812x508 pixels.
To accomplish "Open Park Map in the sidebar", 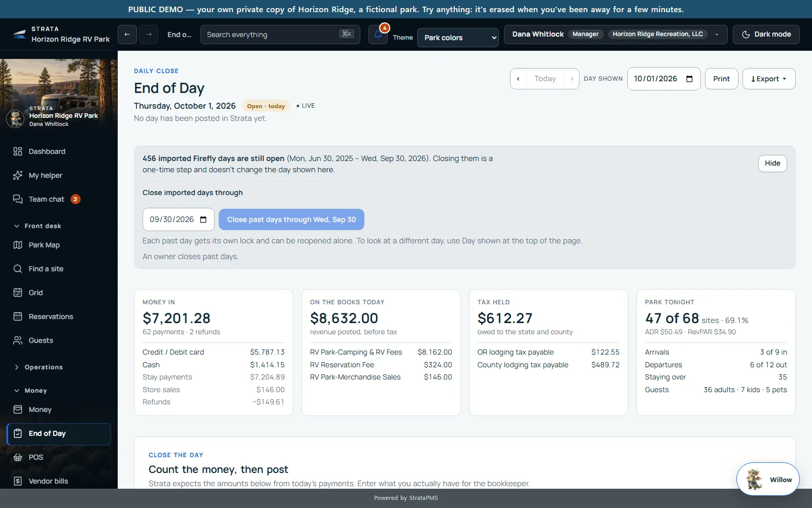I will [59, 245].
